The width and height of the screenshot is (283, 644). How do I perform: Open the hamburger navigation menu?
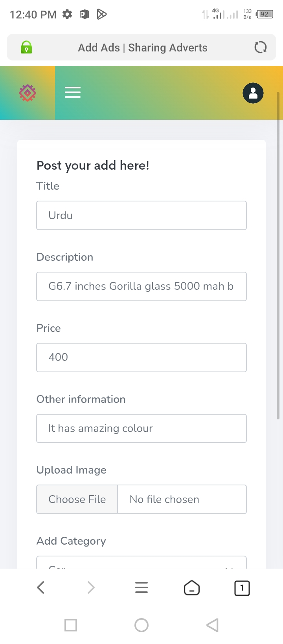pos(73,93)
